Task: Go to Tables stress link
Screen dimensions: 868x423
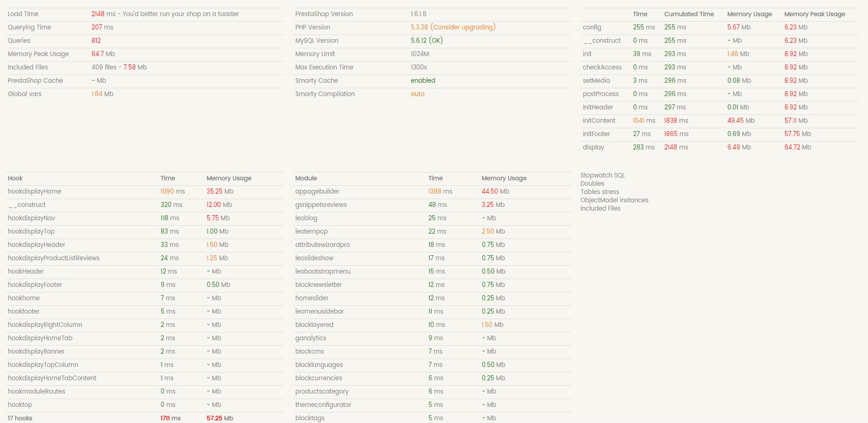Action: (x=600, y=192)
